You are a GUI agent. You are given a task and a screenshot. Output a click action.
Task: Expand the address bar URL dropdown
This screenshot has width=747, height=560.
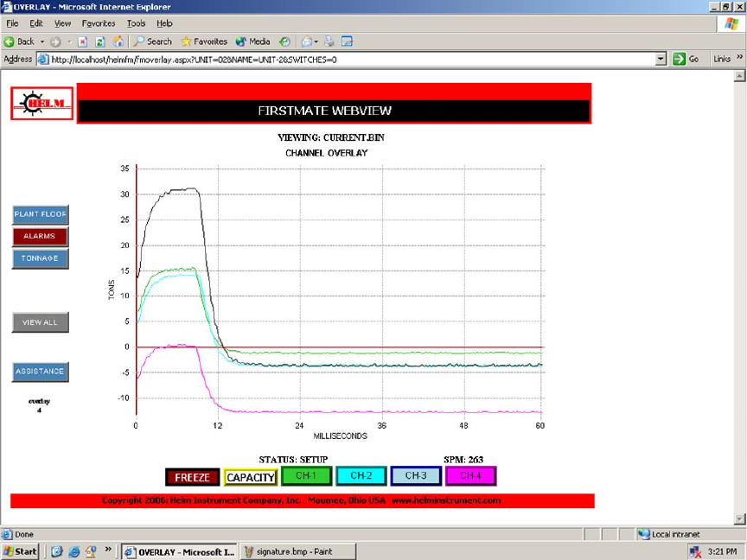661,60
